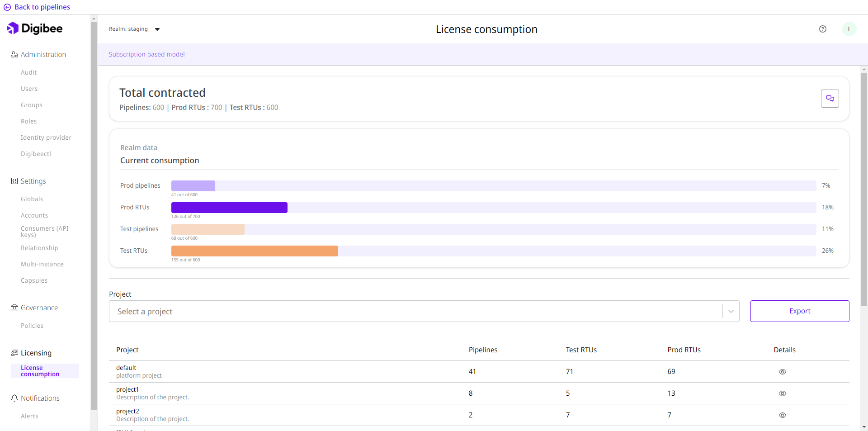Expand the Select a project dropdown chevron
This screenshot has height=431, width=868.
coord(731,312)
